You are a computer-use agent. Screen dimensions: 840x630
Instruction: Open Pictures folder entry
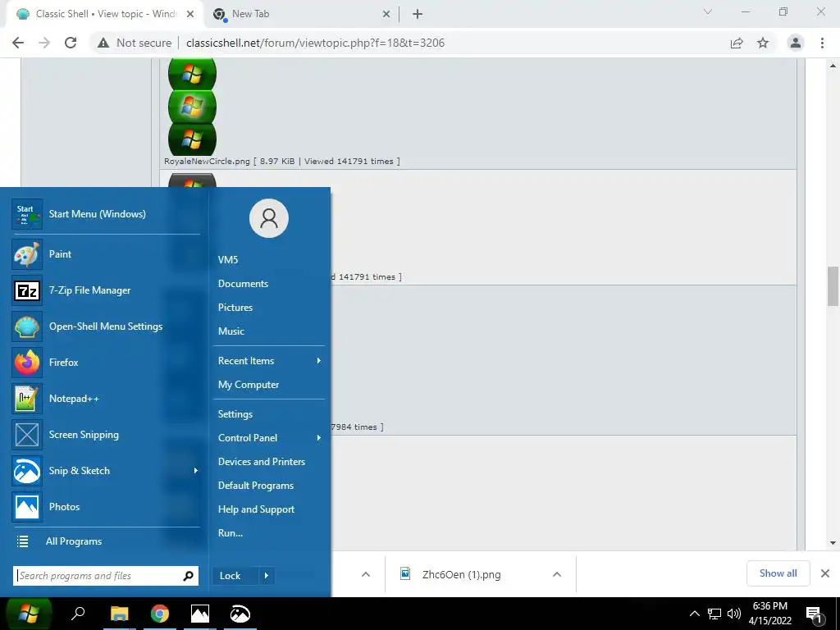pos(235,308)
